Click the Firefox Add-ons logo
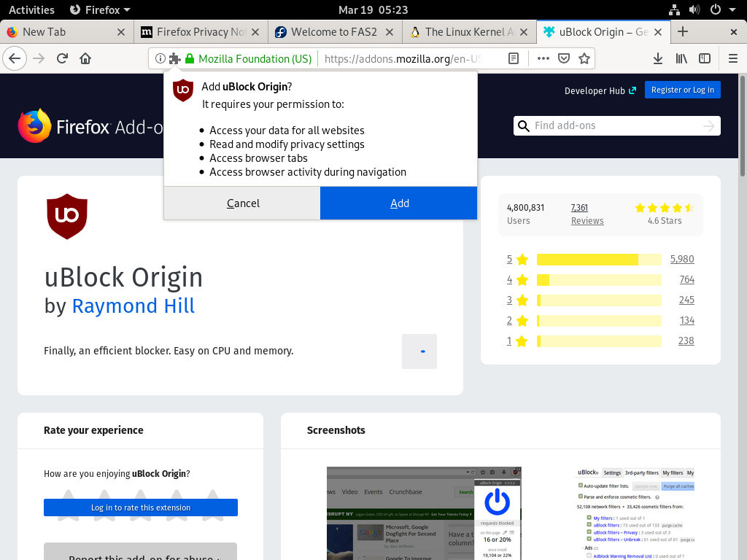Image resolution: width=747 pixels, height=560 pixels. click(x=90, y=127)
